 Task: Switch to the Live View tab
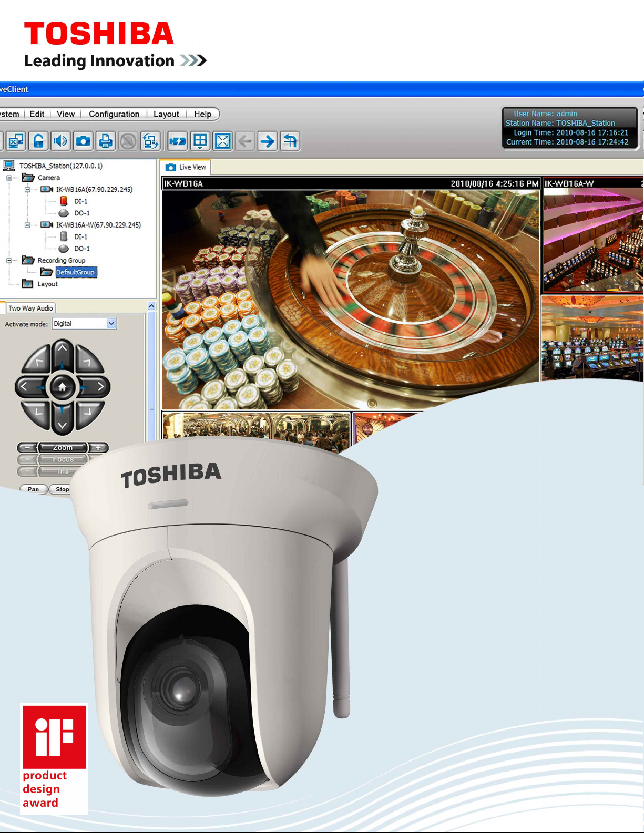(186, 167)
